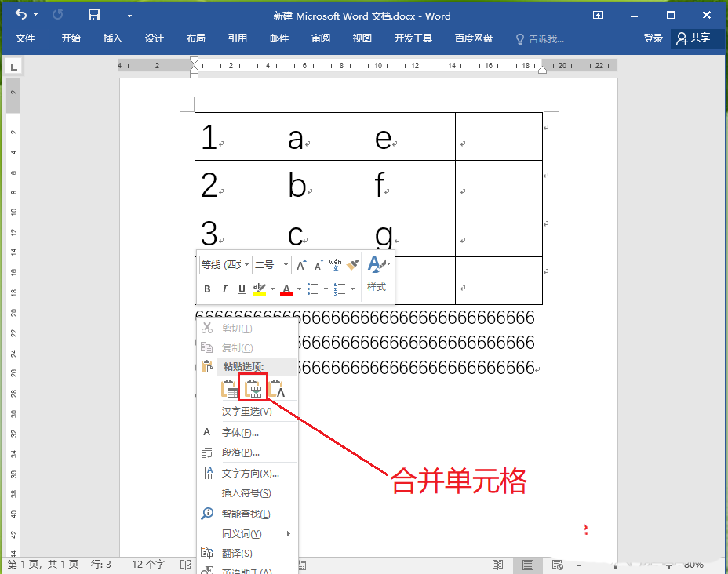
Task: Click the bullet list icon
Action: [313, 289]
